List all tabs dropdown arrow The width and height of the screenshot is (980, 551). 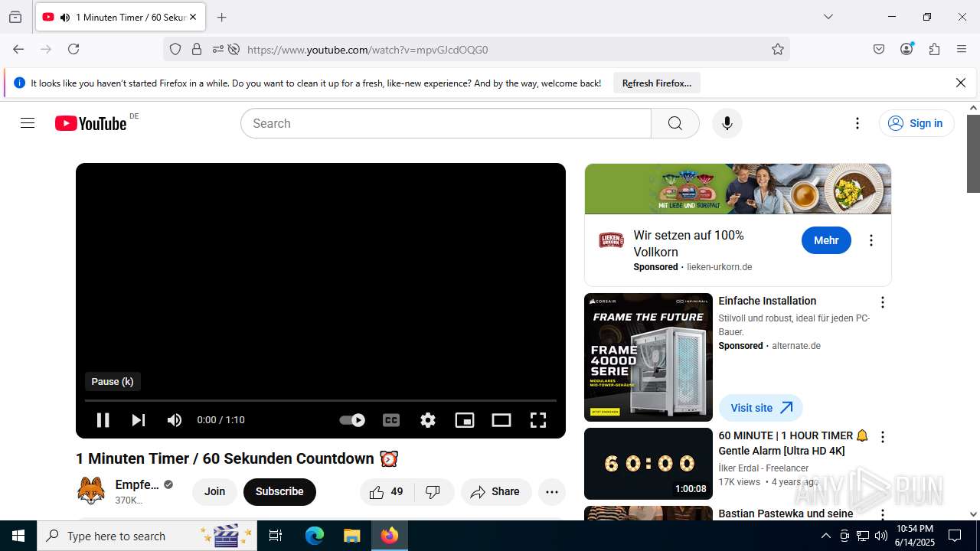tap(828, 17)
